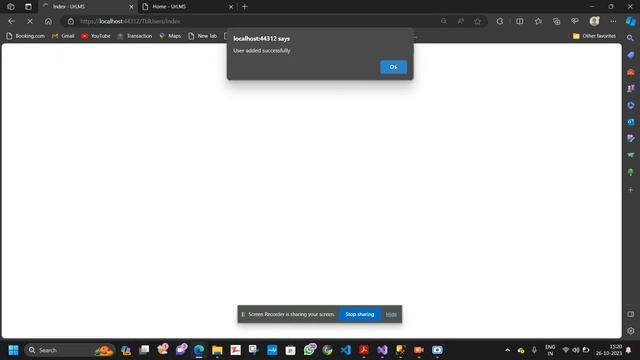Show hidden system tray icons chevron
The width and height of the screenshot is (640, 360).
tap(507, 350)
